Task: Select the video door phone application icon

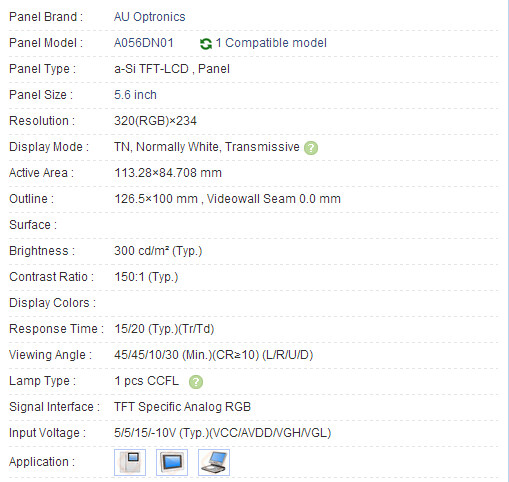Action: point(130,462)
